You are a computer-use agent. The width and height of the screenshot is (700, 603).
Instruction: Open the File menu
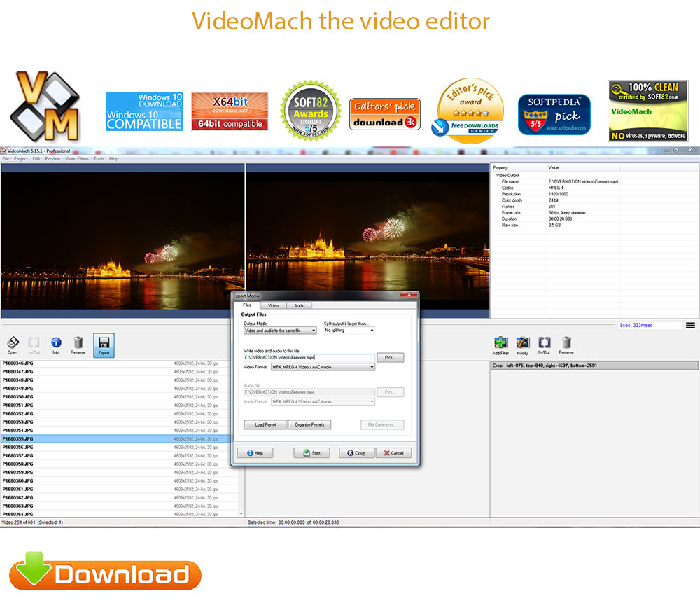pyautogui.click(x=6, y=158)
